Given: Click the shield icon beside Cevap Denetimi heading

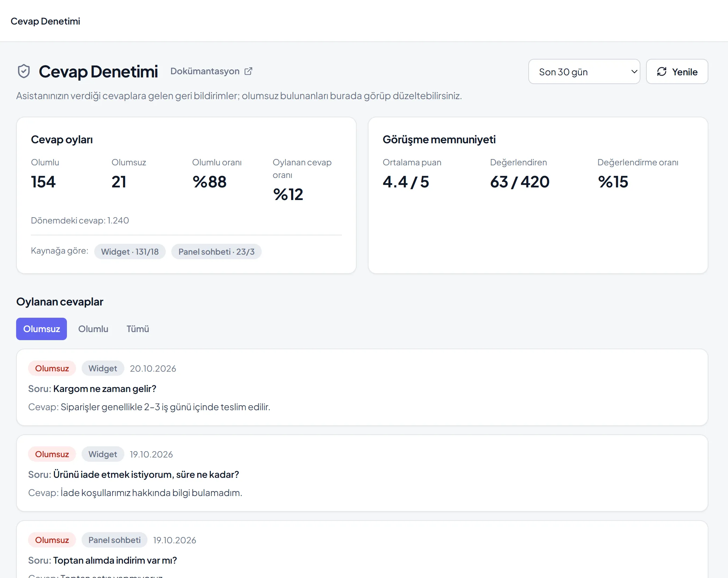Looking at the screenshot, I should tap(24, 71).
